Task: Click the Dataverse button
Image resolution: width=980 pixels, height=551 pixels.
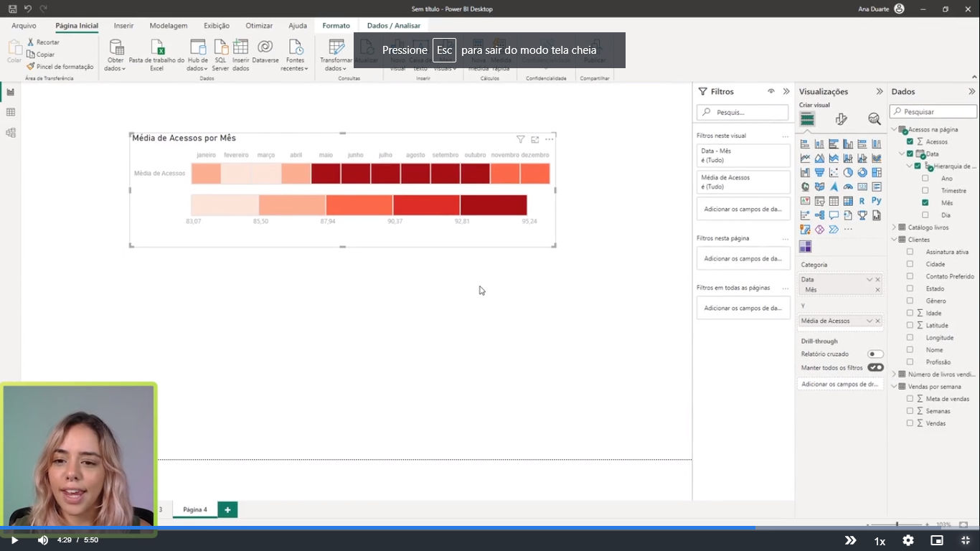Action: pyautogui.click(x=265, y=55)
